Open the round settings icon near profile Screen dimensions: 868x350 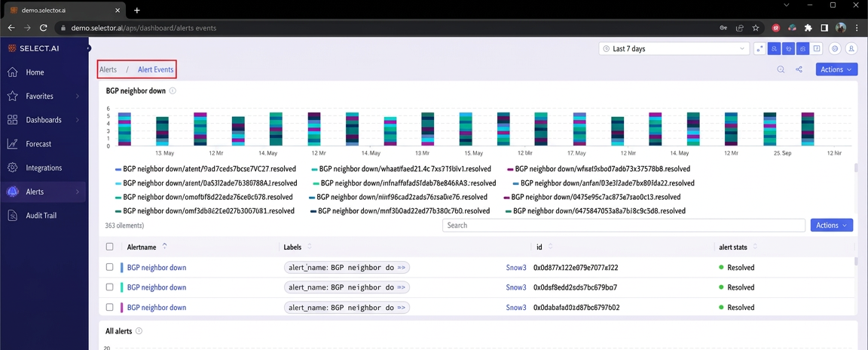(836, 49)
